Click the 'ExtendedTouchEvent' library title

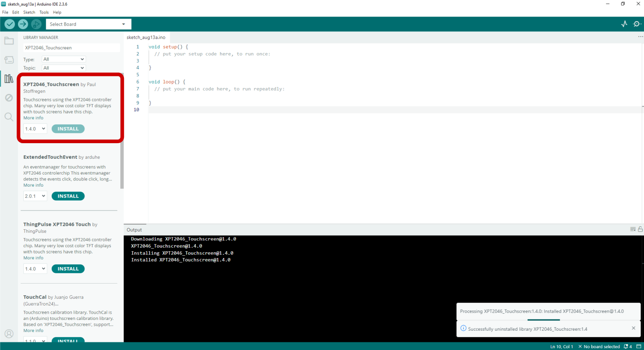50,157
